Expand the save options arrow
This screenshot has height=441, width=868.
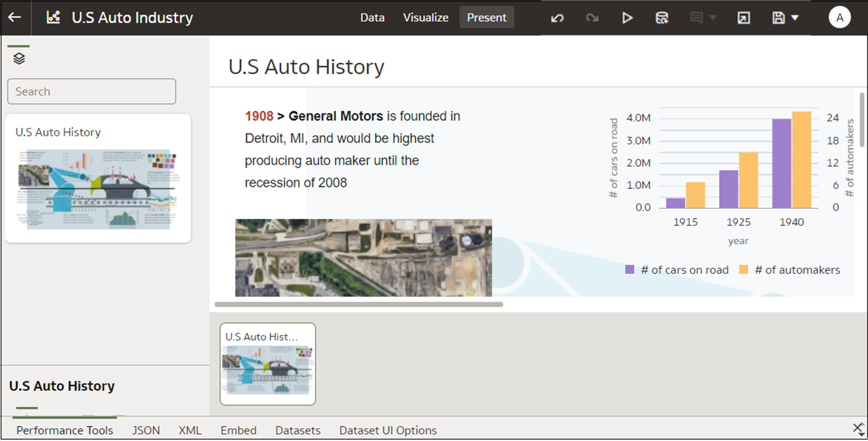pyautogui.click(x=795, y=18)
